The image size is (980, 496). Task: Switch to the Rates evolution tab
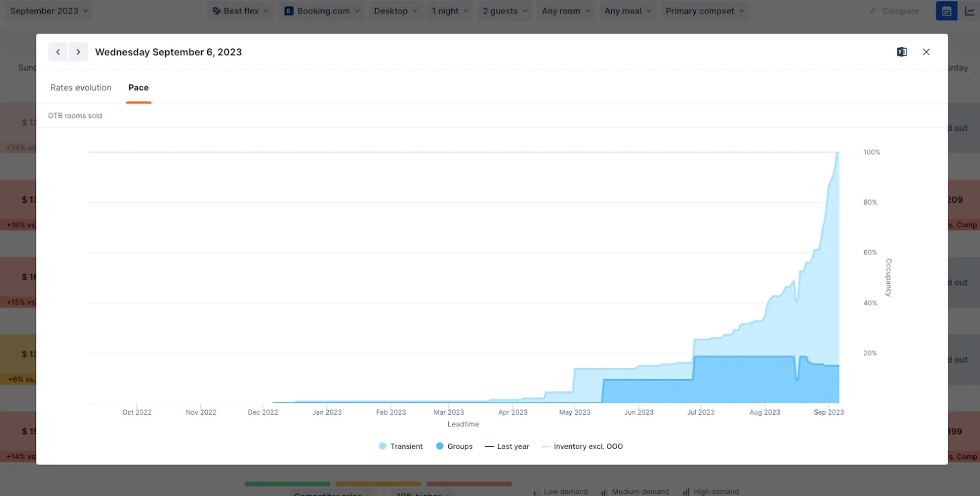[x=80, y=88]
